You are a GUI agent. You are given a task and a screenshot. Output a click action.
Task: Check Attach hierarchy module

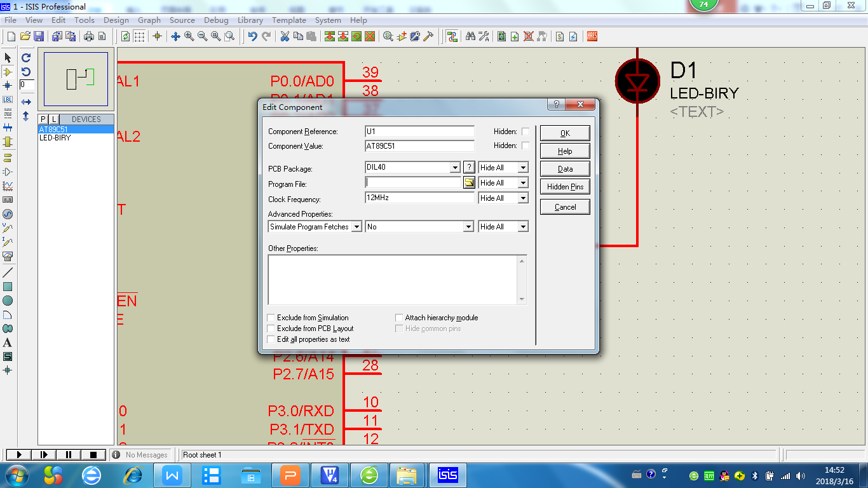pyautogui.click(x=400, y=318)
